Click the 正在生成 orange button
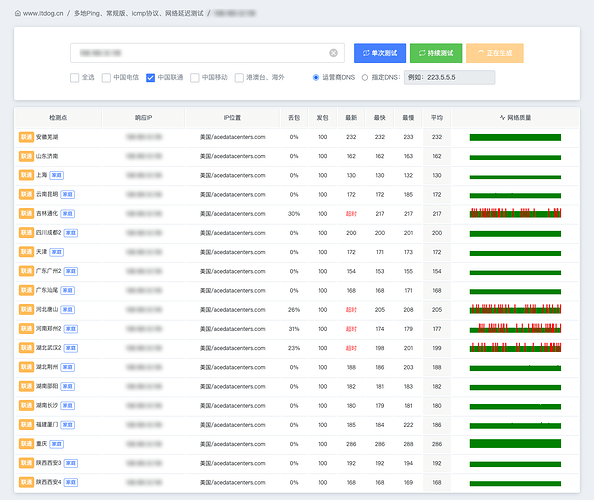The image size is (594, 500). [495, 53]
